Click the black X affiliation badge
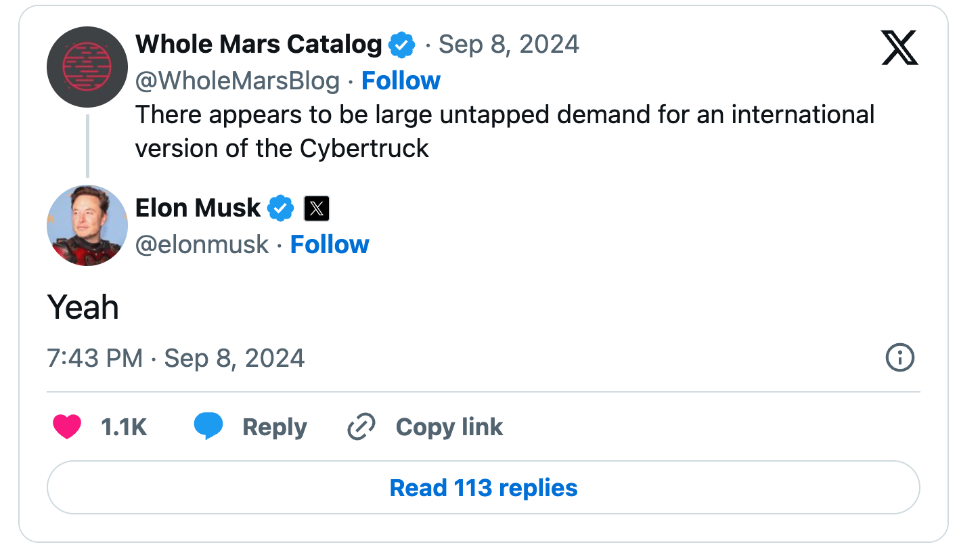The height and width of the screenshot is (555, 980). point(317,208)
